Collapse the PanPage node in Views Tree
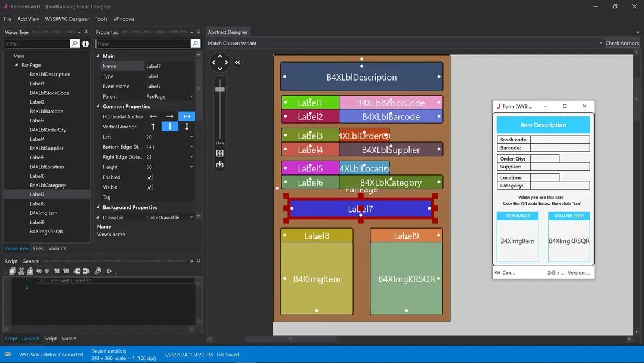Viewport: 644px width, 363px height. click(x=17, y=65)
